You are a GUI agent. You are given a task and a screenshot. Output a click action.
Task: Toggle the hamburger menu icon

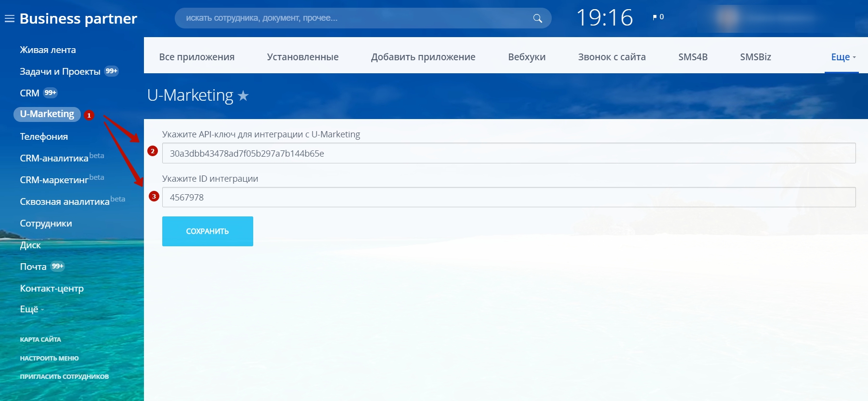pos(9,19)
